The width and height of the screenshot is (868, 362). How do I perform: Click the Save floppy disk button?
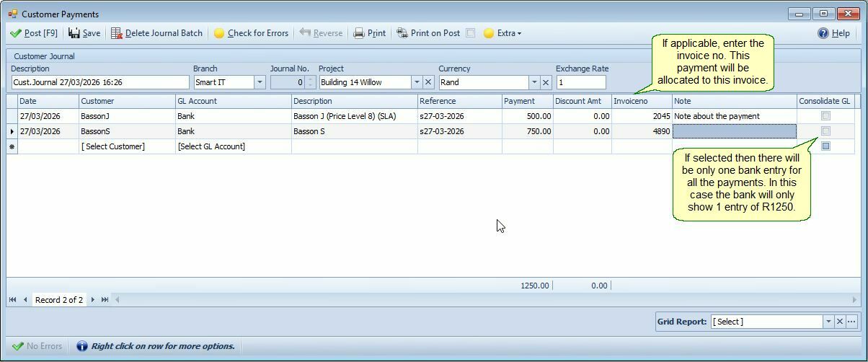click(84, 33)
